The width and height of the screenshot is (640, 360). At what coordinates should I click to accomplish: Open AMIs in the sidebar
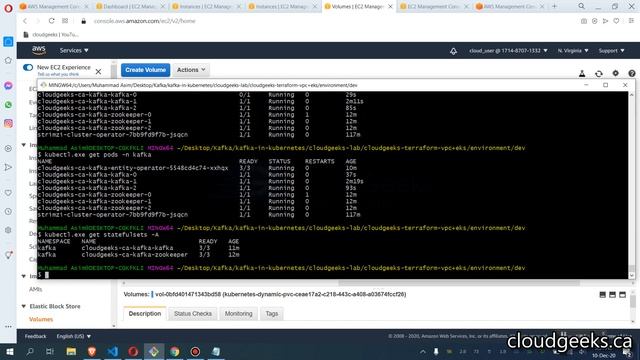point(36,289)
